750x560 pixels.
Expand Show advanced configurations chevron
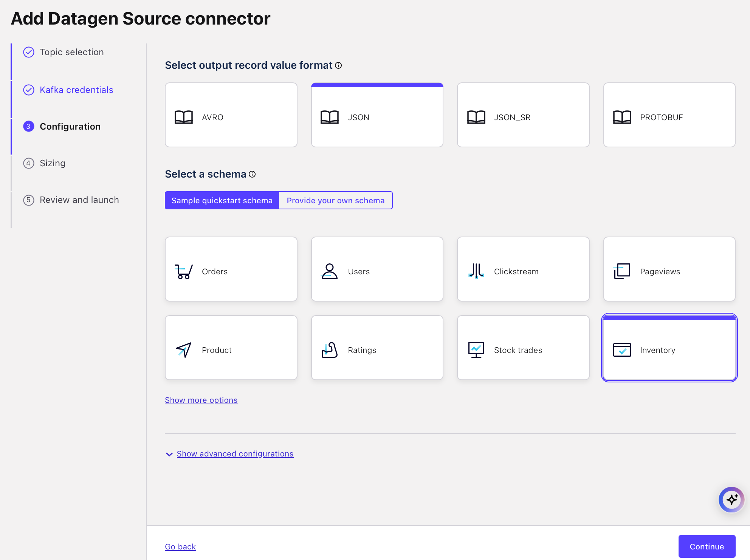pyautogui.click(x=169, y=454)
